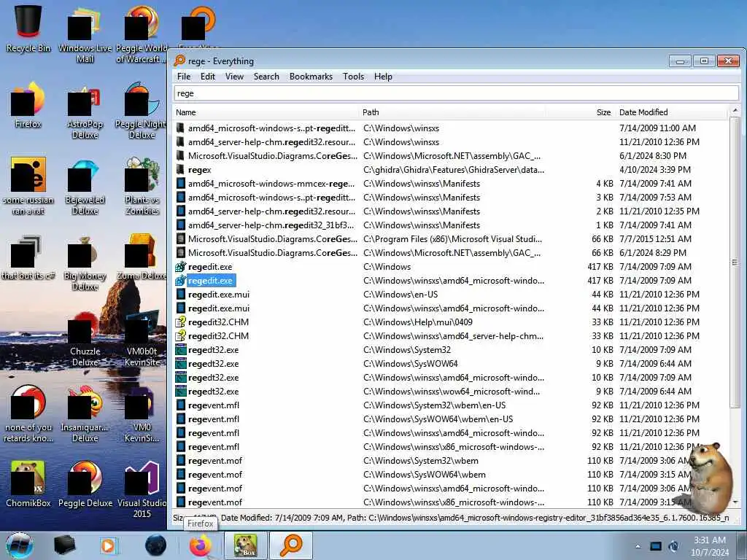Open Big Money Deluxe desktop icon
747x560 pixels.
coord(85,262)
